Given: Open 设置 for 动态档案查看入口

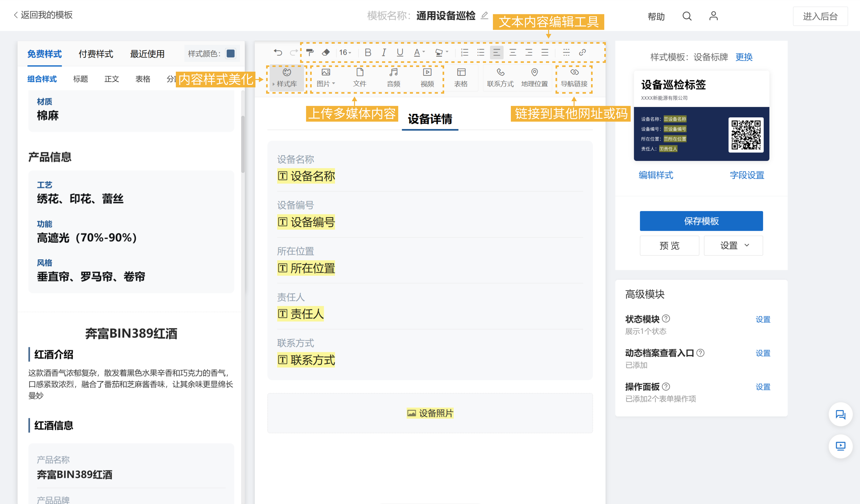Looking at the screenshot, I should coord(763,353).
